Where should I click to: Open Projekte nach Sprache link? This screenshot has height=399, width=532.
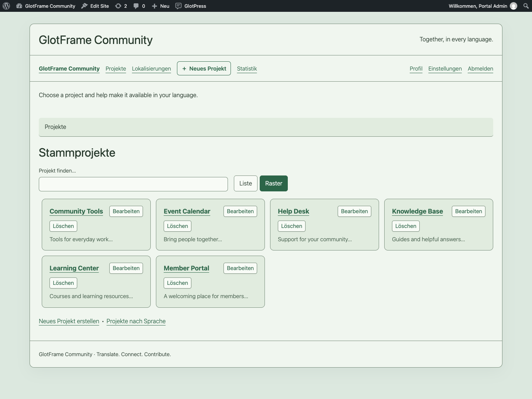[136, 321]
